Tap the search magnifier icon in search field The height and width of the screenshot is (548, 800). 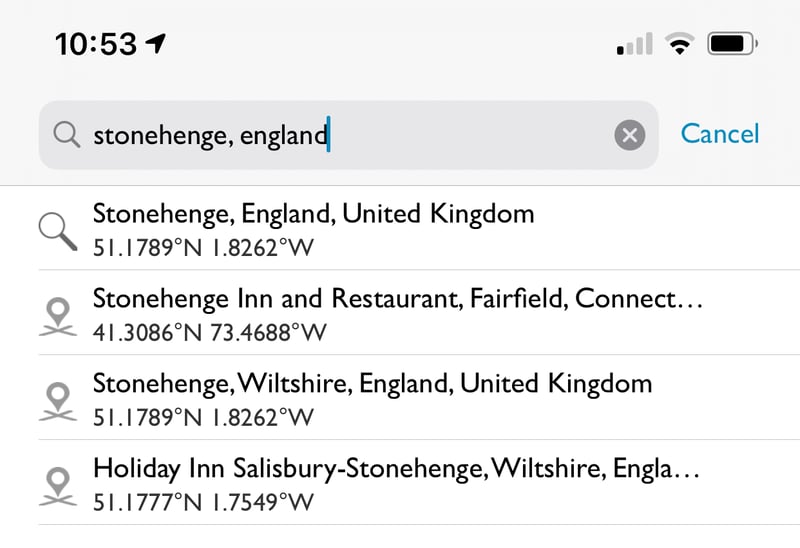66,135
